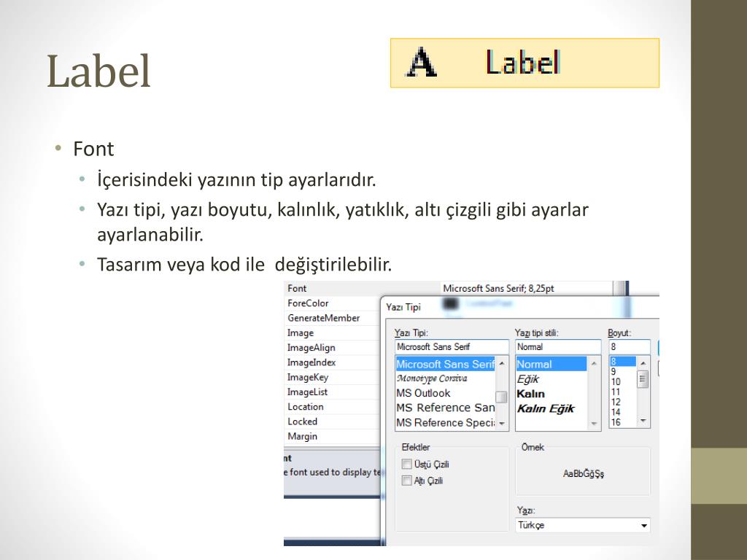Select the Locked property row
Screen dimensions: 747x560
click(x=333, y=421)
